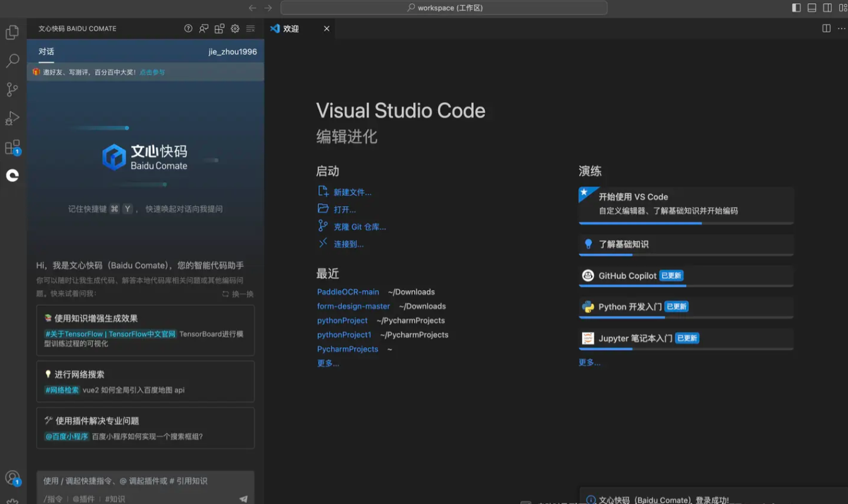Screen dimensions: 848x504
Task: Click the 连接到 remote icon
Action: (323, 243)
